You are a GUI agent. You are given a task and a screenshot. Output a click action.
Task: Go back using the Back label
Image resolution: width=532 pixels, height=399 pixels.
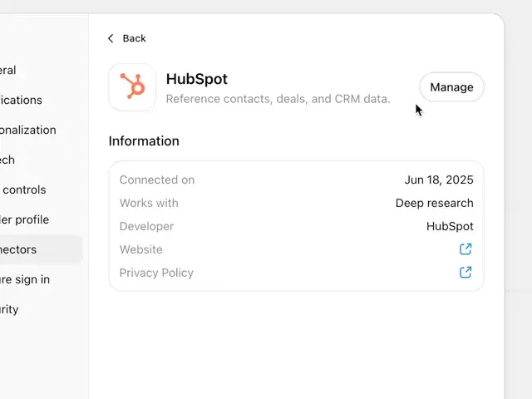click(x=135, y=38)
